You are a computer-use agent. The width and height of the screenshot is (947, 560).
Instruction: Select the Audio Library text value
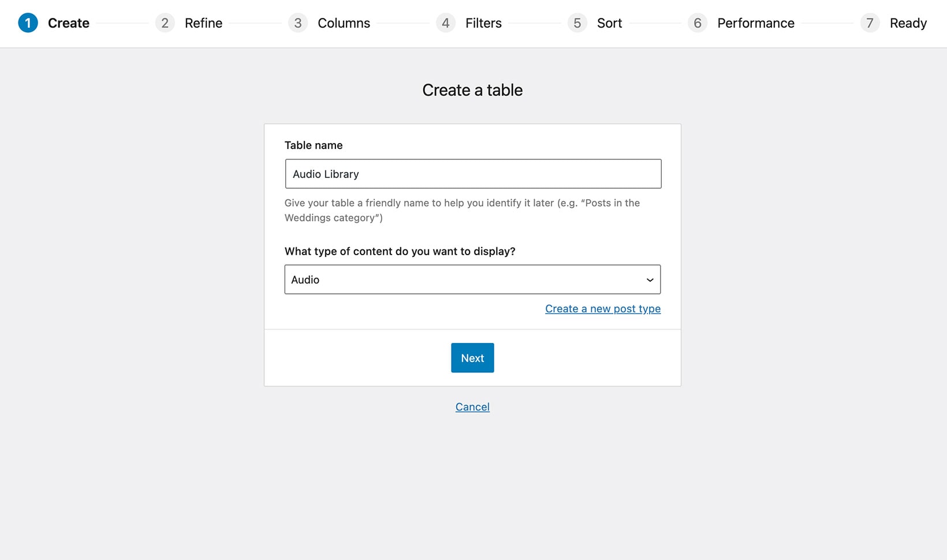tap(325, 174)
